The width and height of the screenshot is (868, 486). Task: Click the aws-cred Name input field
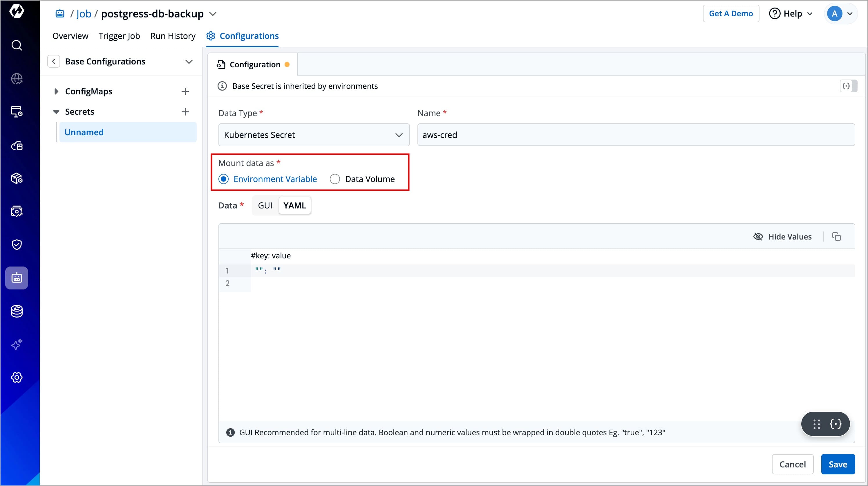pos(636,135)
